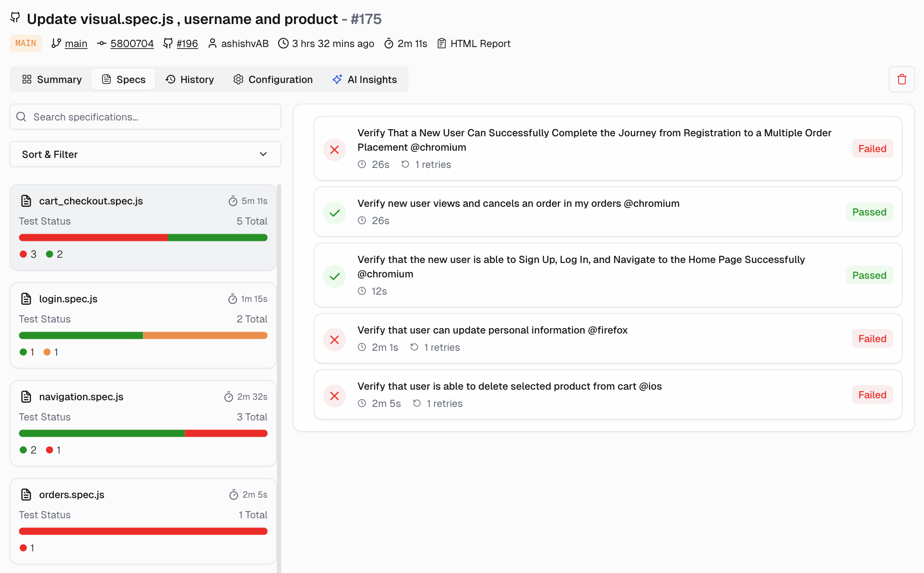The height and width of the screenshot is (573, 924).
Task: Expand the Sort & Filter dropdown
Action: tap(145, 154)
